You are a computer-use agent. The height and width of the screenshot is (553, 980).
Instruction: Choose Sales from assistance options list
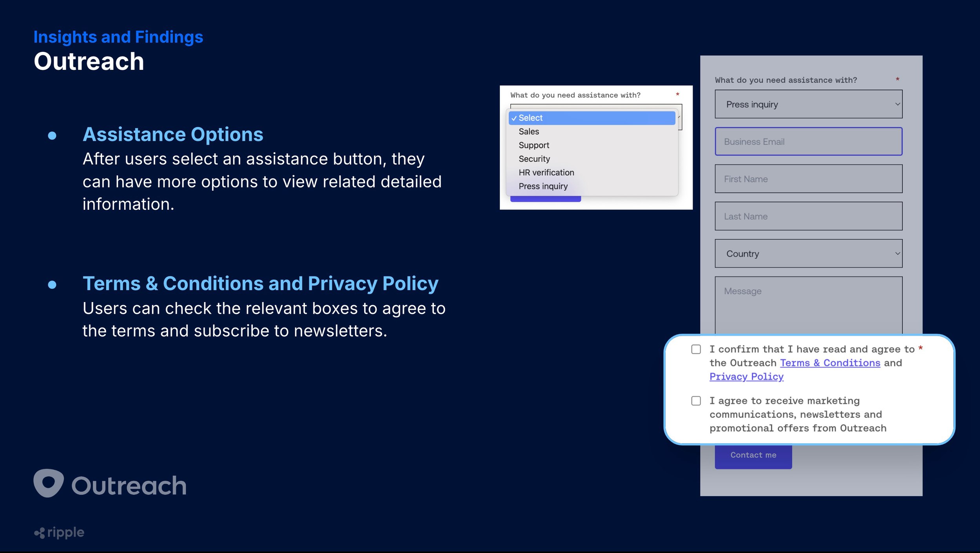[529, 132]
